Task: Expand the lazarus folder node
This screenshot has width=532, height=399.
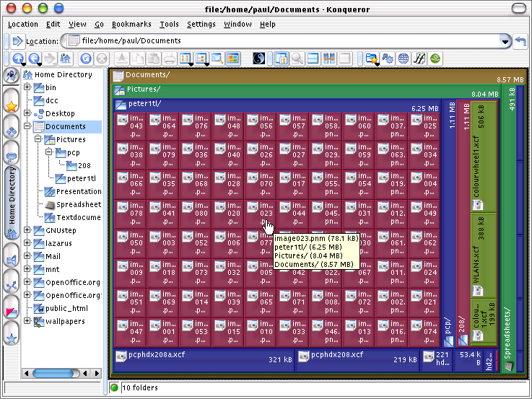Action: [x=27, y=243]
